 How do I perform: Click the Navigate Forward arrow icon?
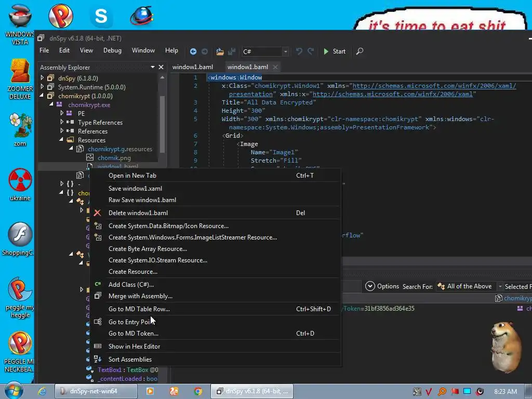pyautogui.click(x=205, y=51)
